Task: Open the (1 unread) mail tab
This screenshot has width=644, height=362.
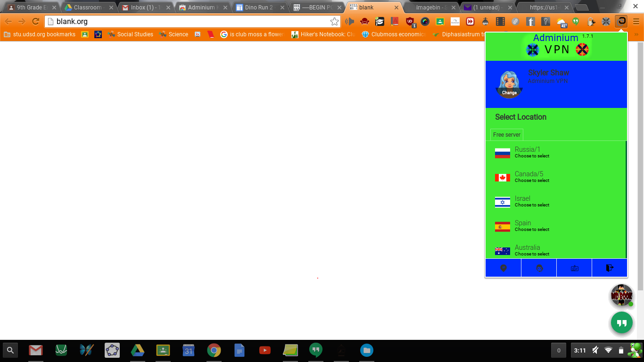Action: click(488, 8)
